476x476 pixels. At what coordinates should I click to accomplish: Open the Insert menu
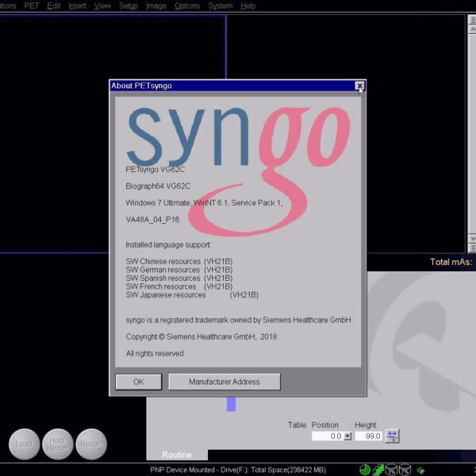pyautogui.click(x=77, y=6)
